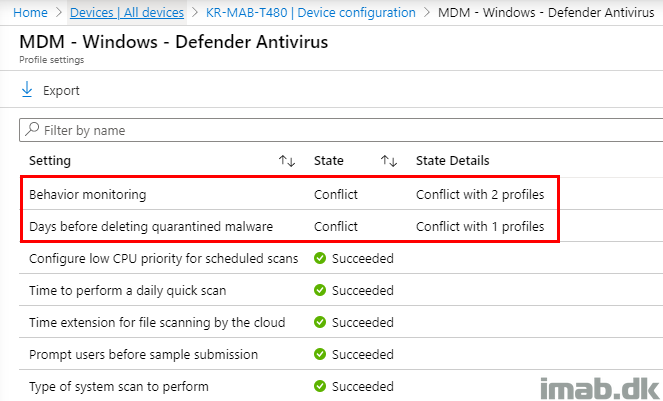The image size is (663, 401).
Task: Open the Home breadcrumb link
Action: pos(30,13)
